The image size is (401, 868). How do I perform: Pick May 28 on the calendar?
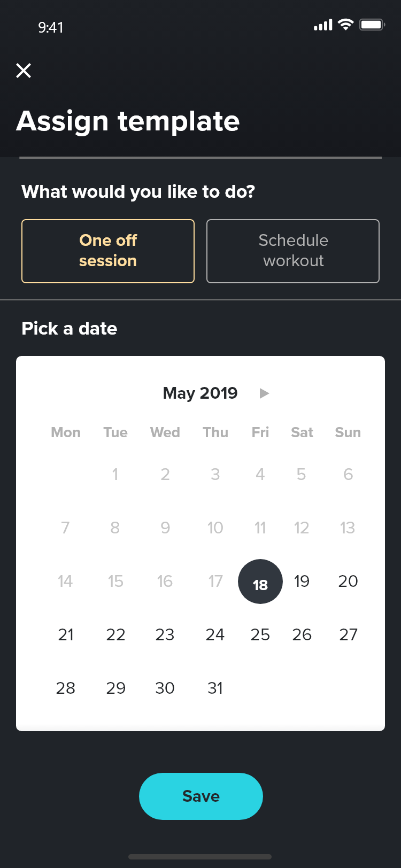click(66, 688)
